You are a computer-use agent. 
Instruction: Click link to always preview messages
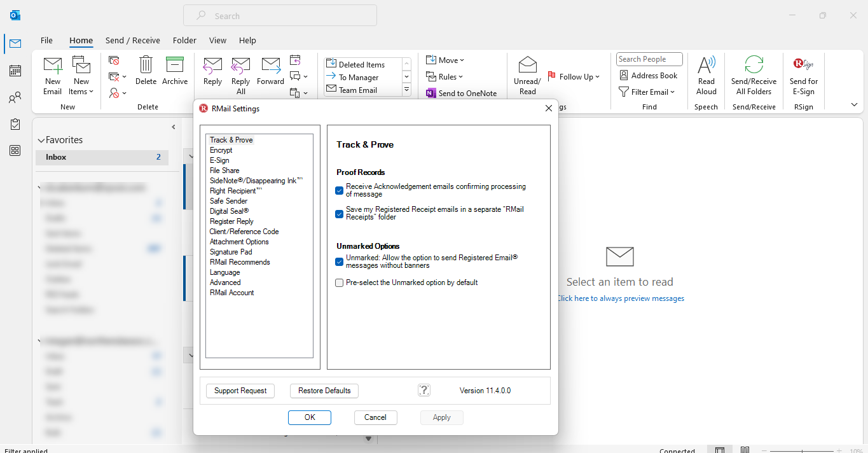pos(621,298)
